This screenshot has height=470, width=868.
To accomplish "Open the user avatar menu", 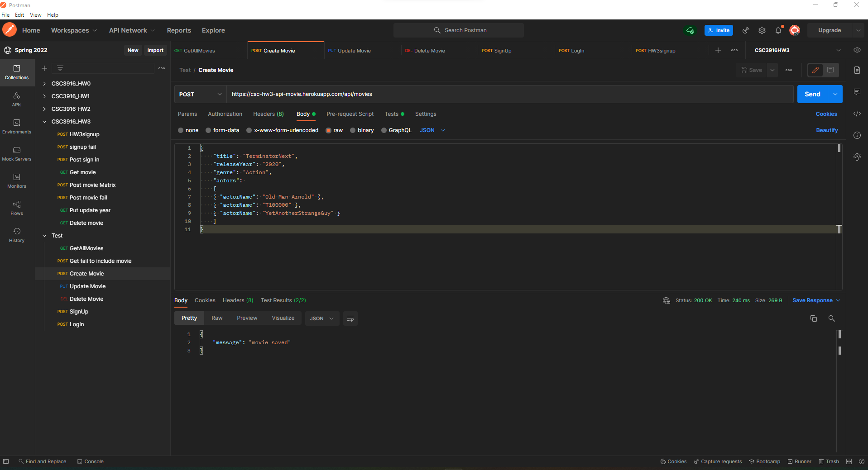I will pos(795,30).
